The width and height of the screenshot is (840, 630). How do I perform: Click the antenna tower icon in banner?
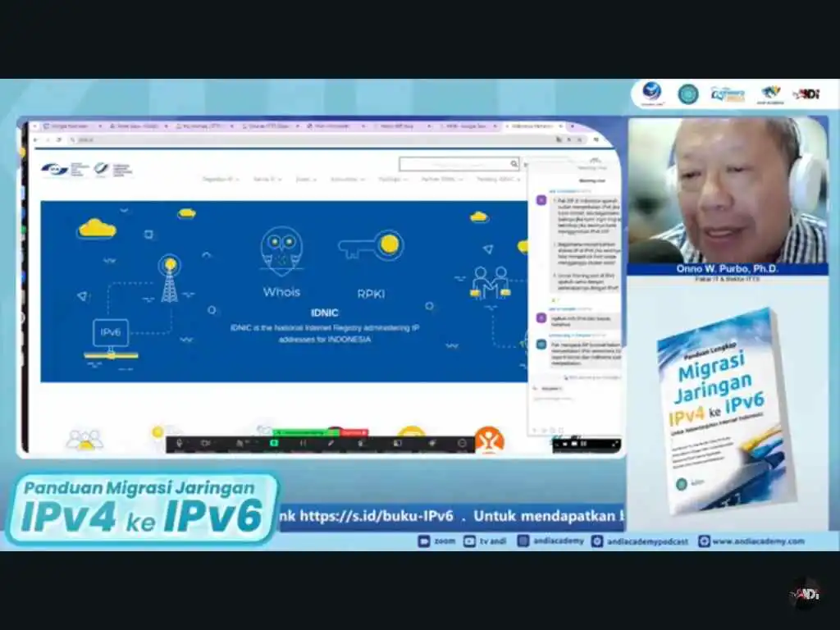click(x=170, y=278)
